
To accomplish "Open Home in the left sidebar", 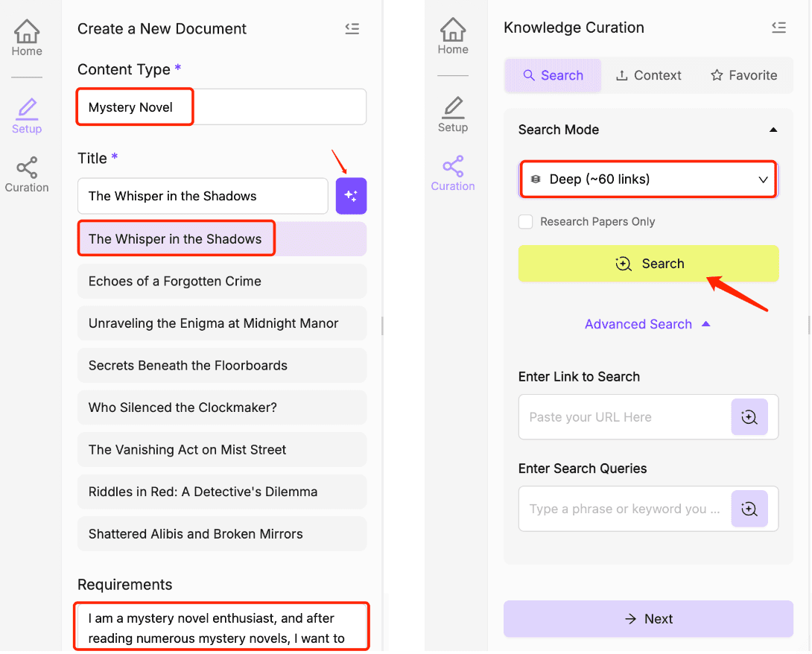I will 27,38.
